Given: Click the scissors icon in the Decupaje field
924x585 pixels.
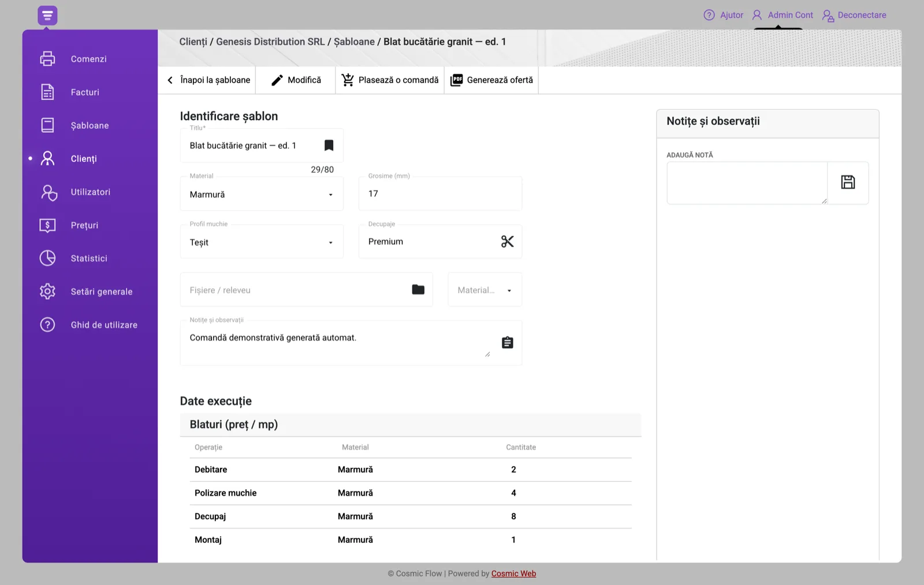Looking at the screenshot, I should (507, 241).
